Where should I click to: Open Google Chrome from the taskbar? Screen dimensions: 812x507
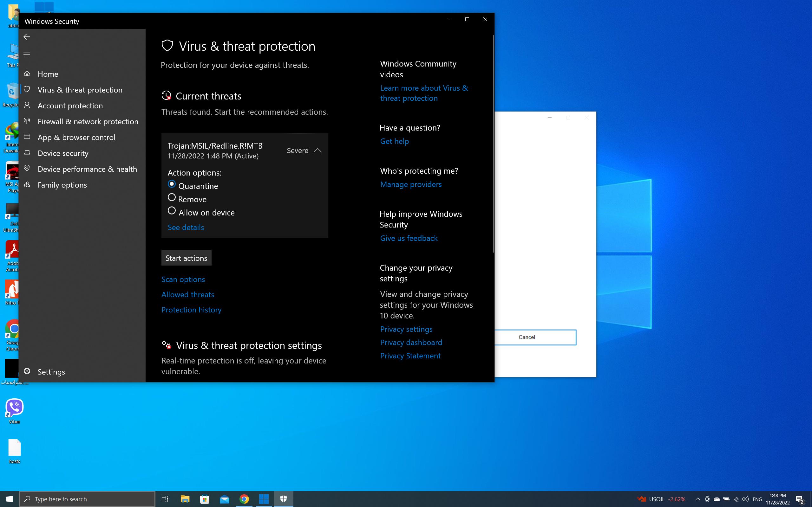[244, 499]
